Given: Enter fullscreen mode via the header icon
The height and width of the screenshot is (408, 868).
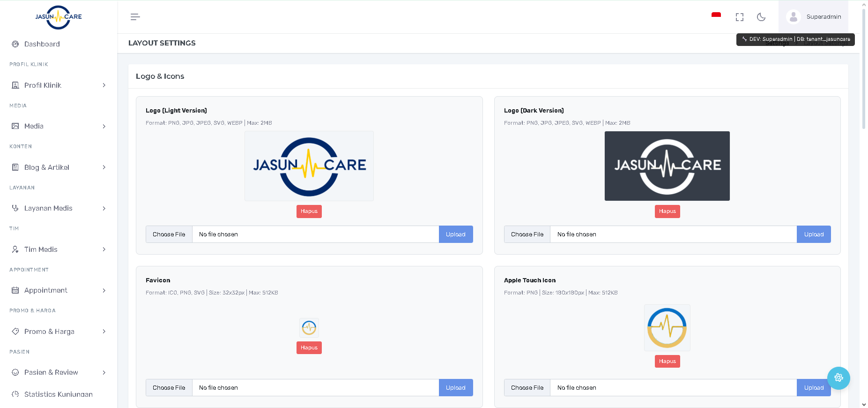Looking at the screenshot, I should pos(739,17).
